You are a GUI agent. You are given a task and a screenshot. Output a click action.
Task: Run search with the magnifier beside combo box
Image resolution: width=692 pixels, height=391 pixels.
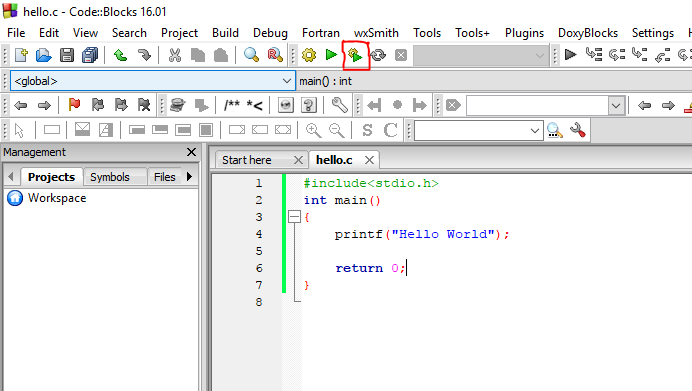click(x=555, y=130)
